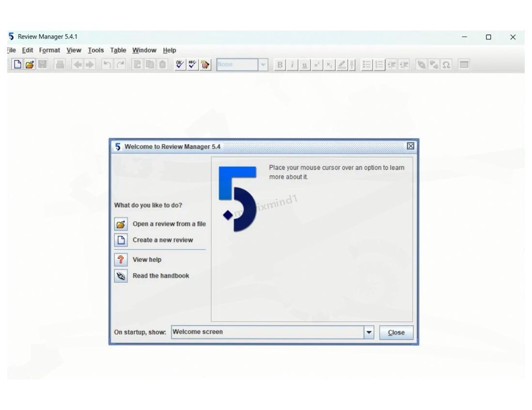Image resolution: width=532 pixels, height=410 pixels.
Task: Click the ABC spell check icon
Action: 192,64
